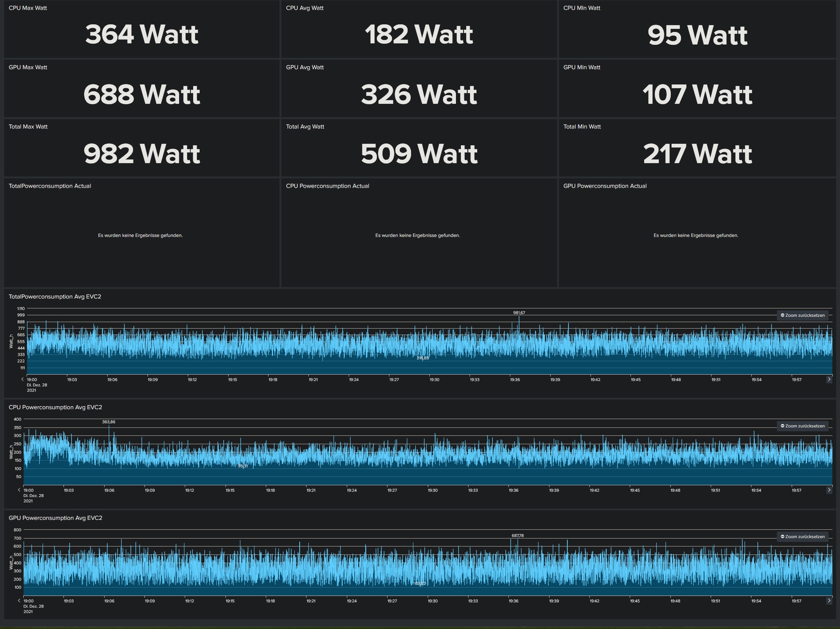Reset zoom on TotalPowerconsumption Avg chart
The height and width of the screenshot is (629, 840).
coord(802,315)
